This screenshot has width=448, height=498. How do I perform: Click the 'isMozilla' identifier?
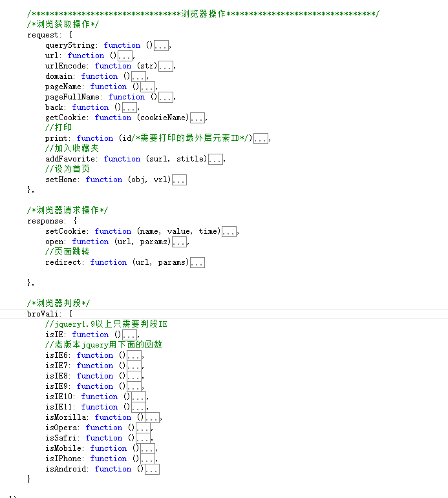click(x=65, y=417)
